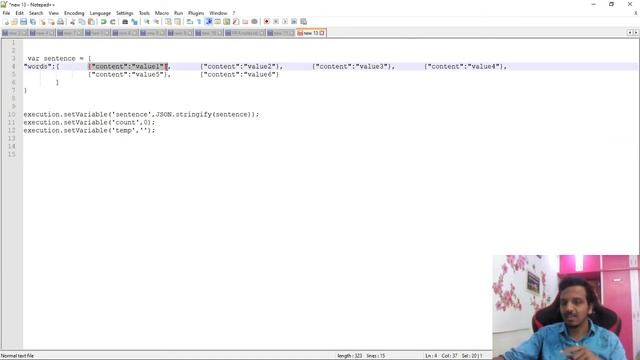
Task: Click the '{"content":"value3"},' text
Action: (353, 67)
